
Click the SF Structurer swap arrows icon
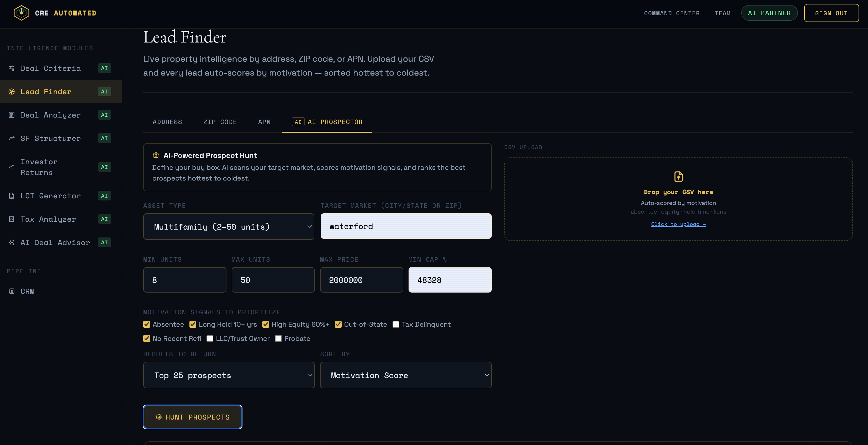click(x=12, y=139)
